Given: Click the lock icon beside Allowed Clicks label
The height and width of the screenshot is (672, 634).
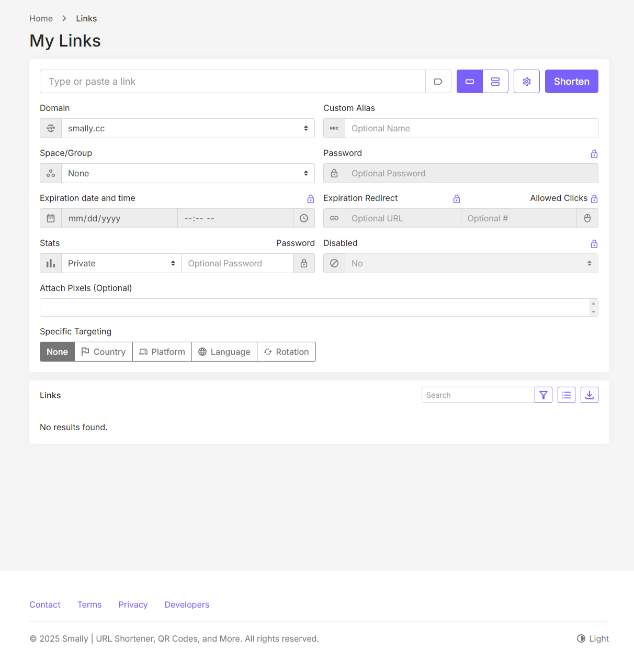Looking at the screenshot, I should (594, 199).
